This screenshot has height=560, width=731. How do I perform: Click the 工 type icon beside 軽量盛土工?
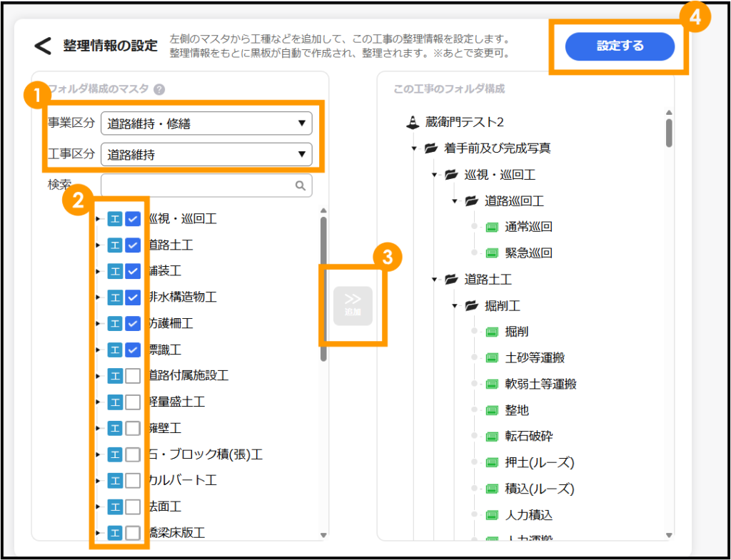[x=115, y=402]
